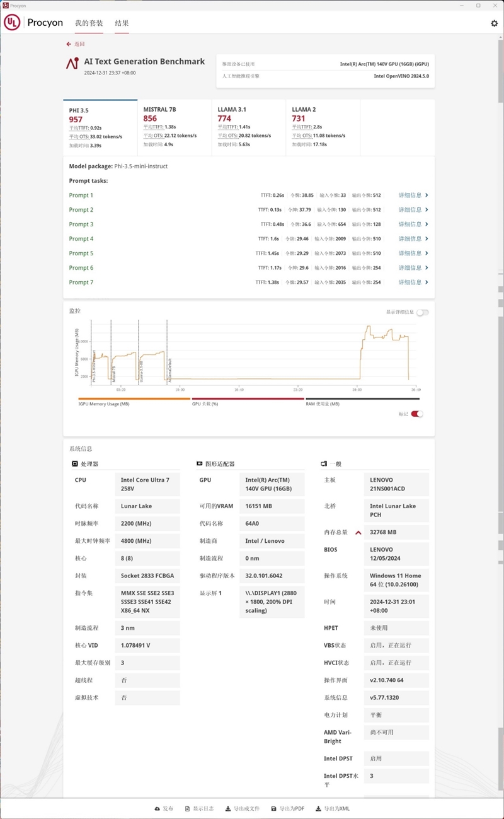
Task: Open the LLAMA 2 results tab
Action: (321, 126)
